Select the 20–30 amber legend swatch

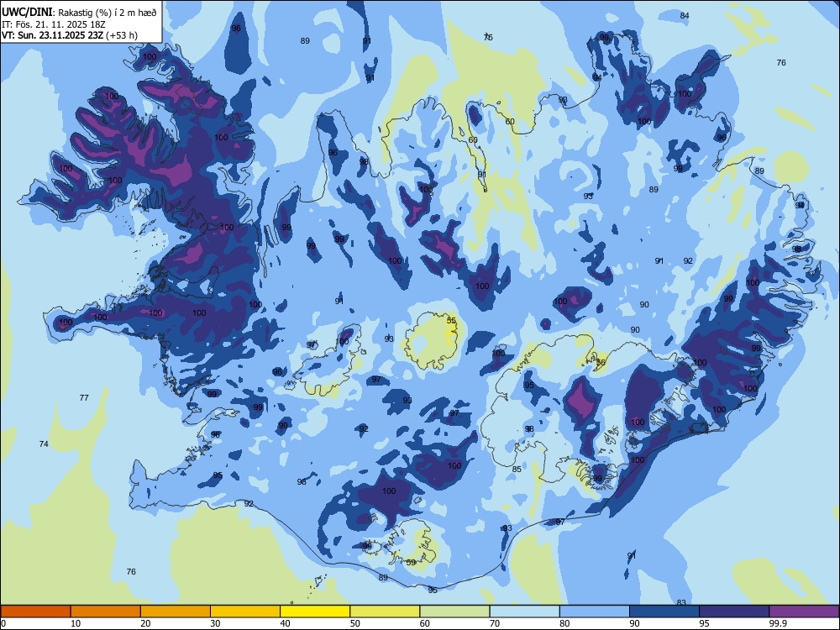pyautogui.click(x=176, y=612)
